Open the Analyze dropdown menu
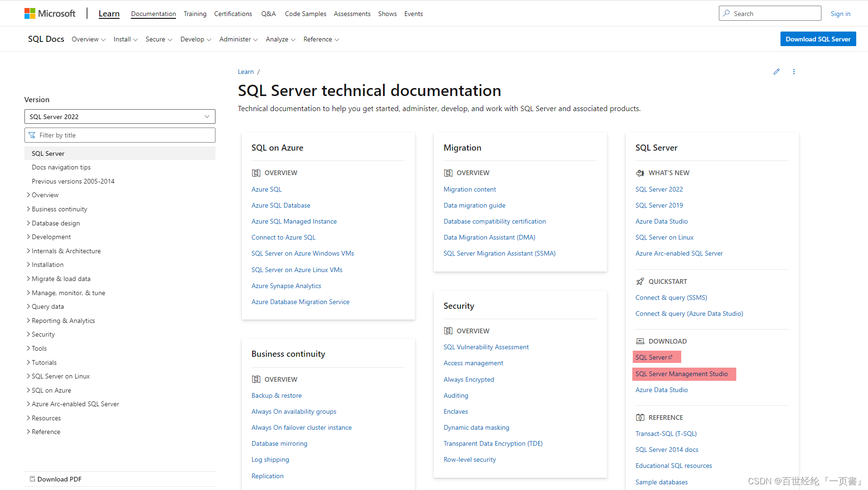 coord(280,39)
